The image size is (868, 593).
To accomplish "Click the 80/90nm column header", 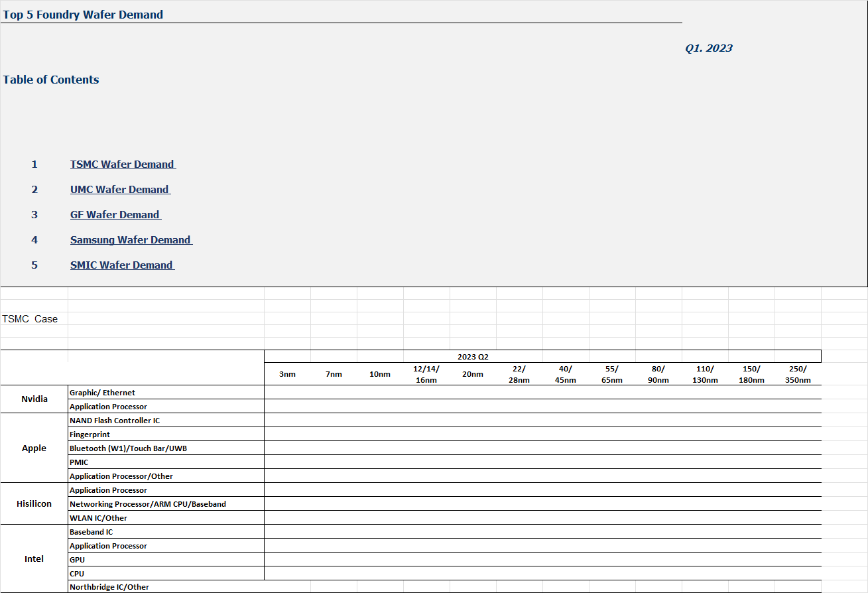I will tap(658, 374).
